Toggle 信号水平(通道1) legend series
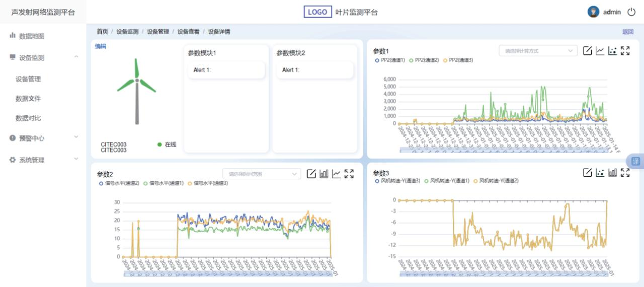644x287 pixels. (x=164, y=183)
